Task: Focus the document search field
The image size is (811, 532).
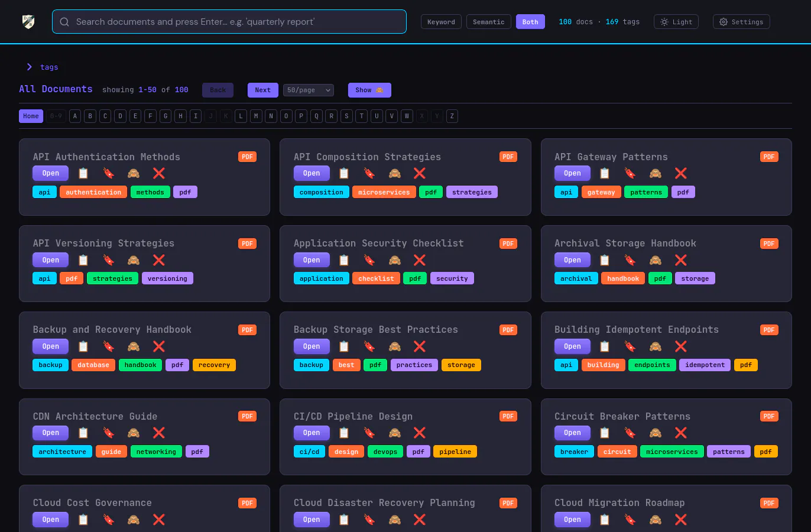Action: [229, 22]
